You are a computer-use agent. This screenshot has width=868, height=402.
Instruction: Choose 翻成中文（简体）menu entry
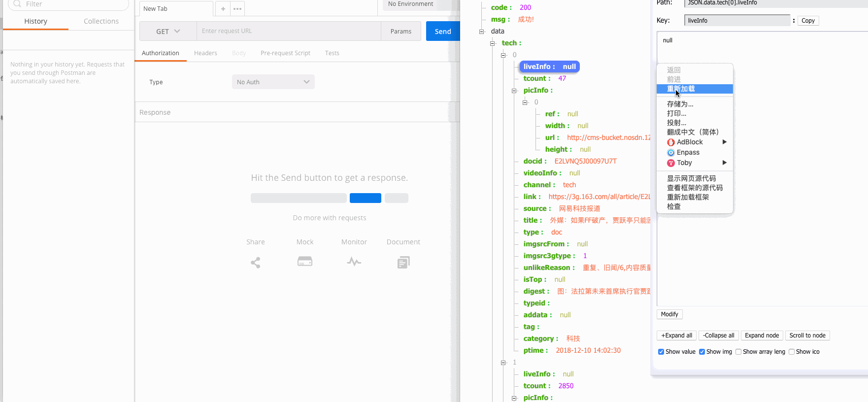click(695, 132)
